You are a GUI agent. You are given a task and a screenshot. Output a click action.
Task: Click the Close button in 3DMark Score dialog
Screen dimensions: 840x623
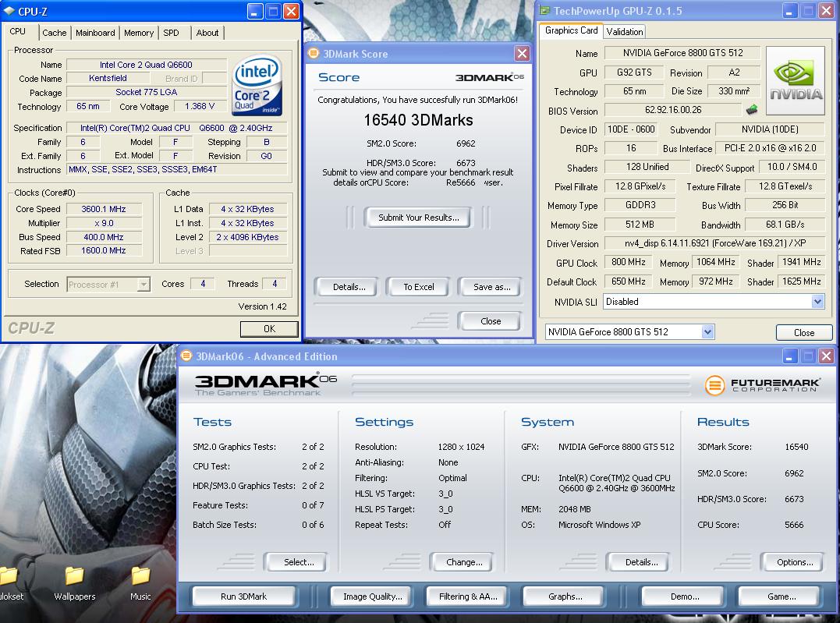point(490,321)
